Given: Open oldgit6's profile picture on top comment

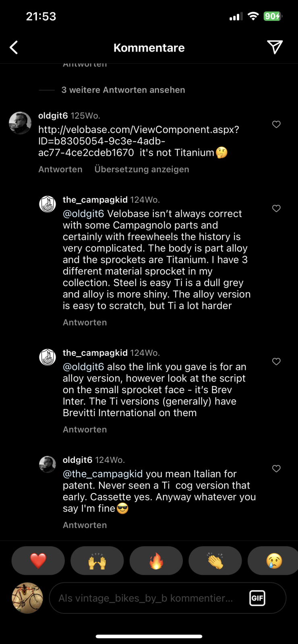Looking at the screenshot, I should pos(20,123).
